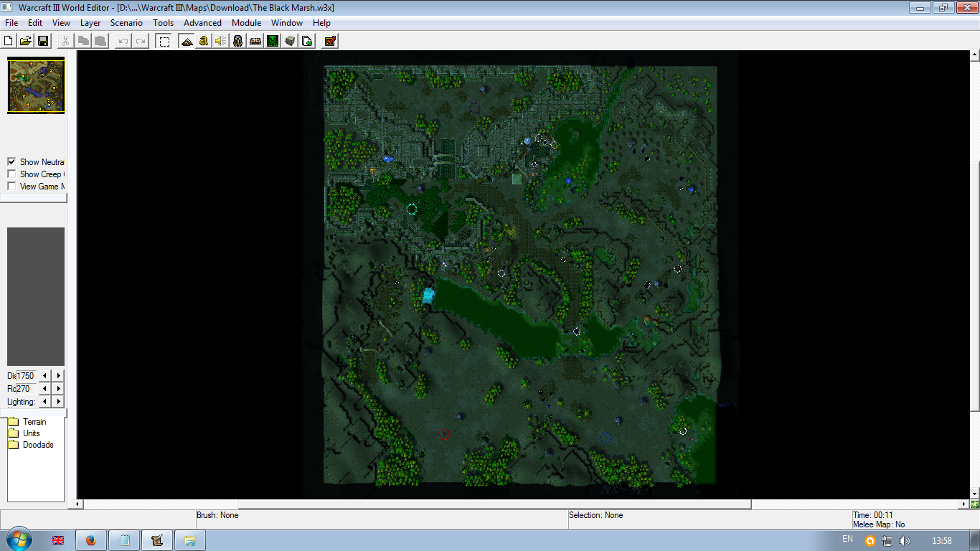980x551 pixels.
Task: Expand the Units folder
Action: pos(24,433)
